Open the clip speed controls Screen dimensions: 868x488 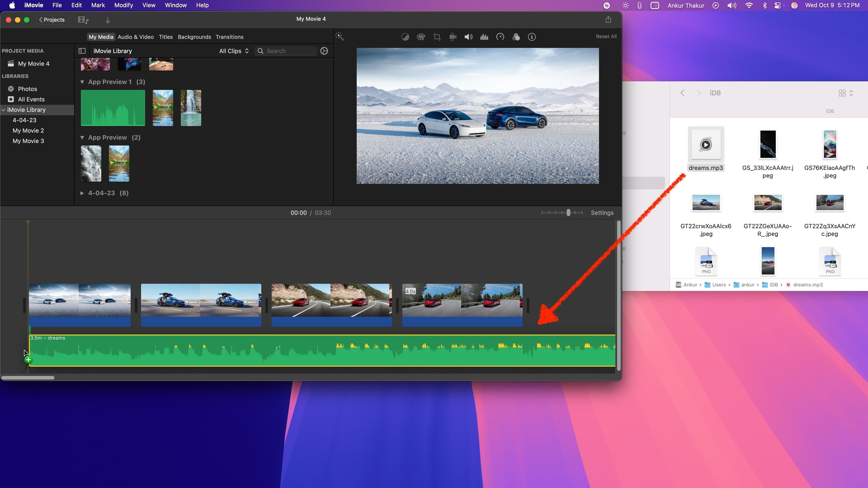(x=500, y=37)
